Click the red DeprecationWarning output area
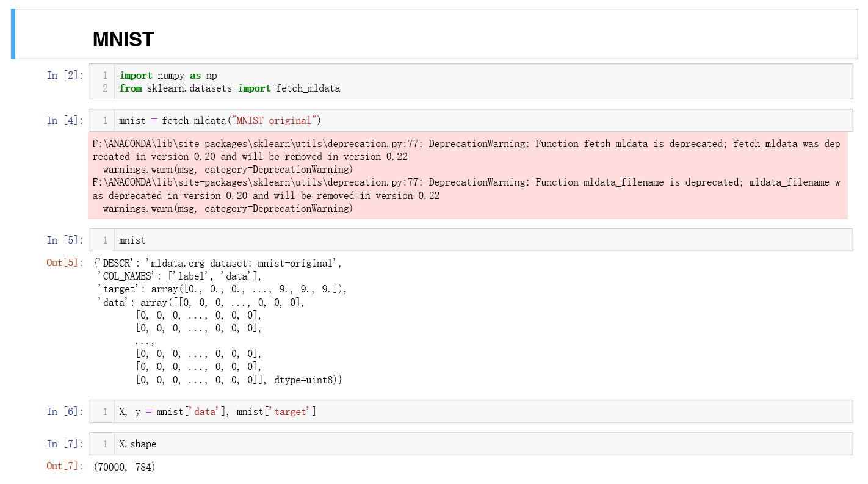 (468, 176)
